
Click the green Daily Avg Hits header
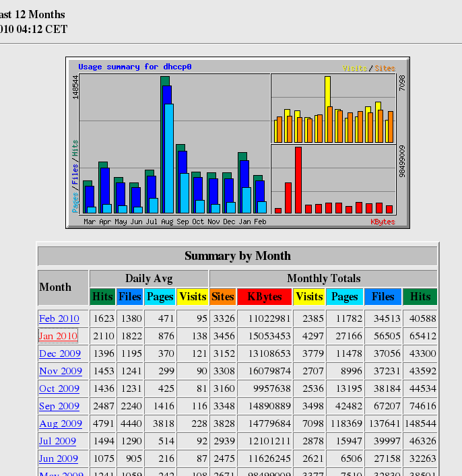pyautogui.click(x=102, y=297)
